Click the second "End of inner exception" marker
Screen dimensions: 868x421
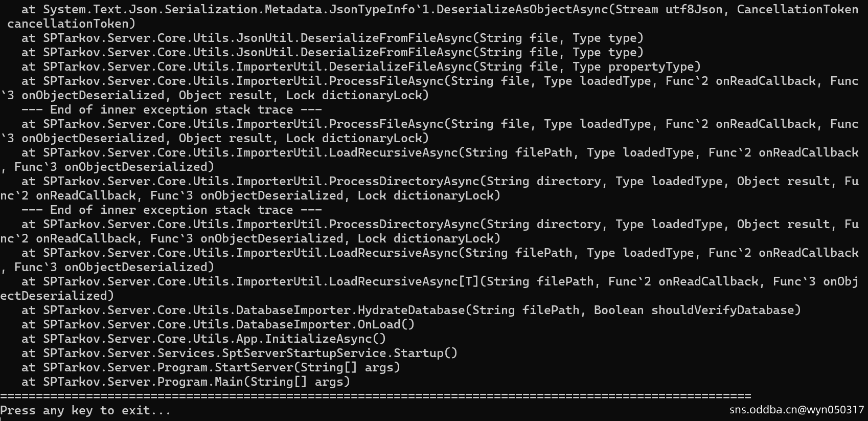point(171,210)
